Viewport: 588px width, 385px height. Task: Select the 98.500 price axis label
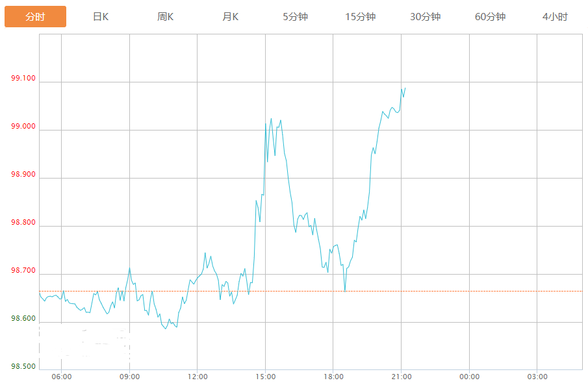tap(23, 367)
